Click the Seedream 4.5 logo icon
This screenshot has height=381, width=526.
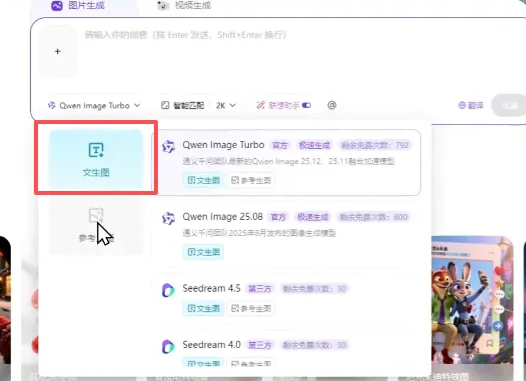(x=168, y=290)
